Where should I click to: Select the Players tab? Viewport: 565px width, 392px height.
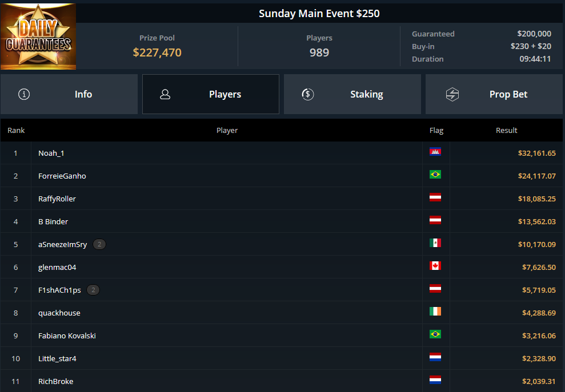pos(211,94)
